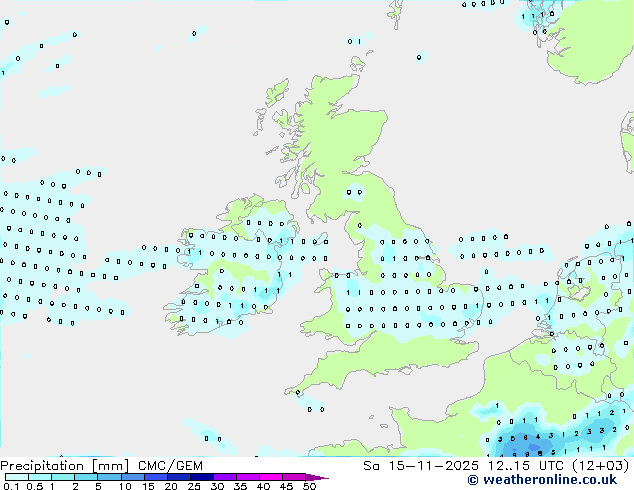This screenshot has width=634, height=490.
Task: Click the '12..15 UTC' time range text
Action: 525,466
